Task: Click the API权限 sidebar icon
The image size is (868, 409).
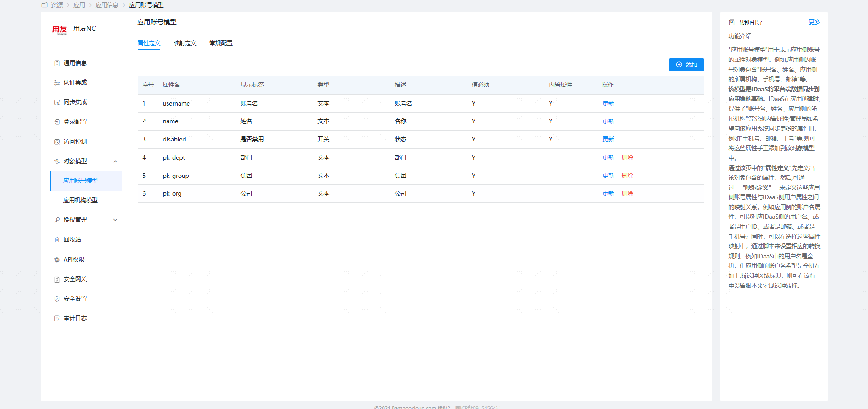Action: point(57,260)
